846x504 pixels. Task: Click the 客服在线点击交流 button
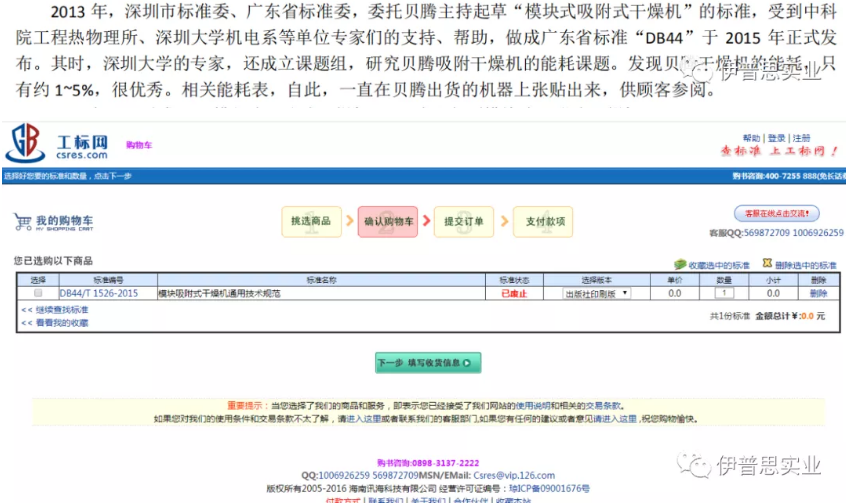point(776,213)
